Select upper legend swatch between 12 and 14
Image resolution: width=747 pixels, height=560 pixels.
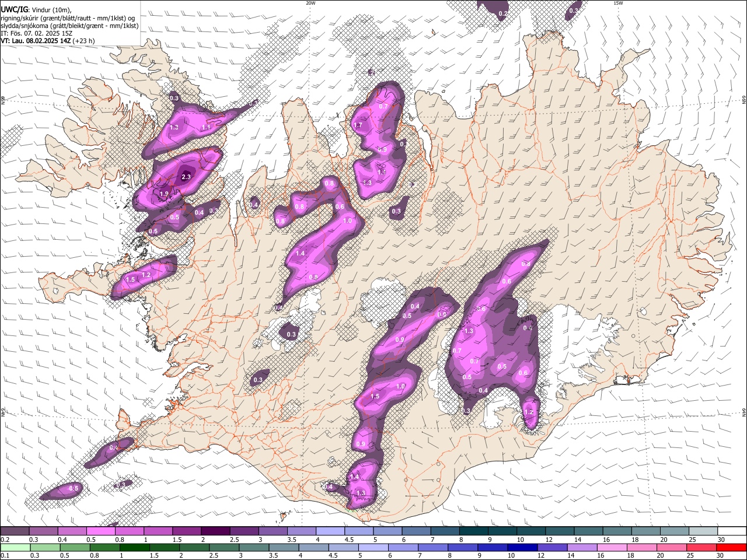coord(560,531)
